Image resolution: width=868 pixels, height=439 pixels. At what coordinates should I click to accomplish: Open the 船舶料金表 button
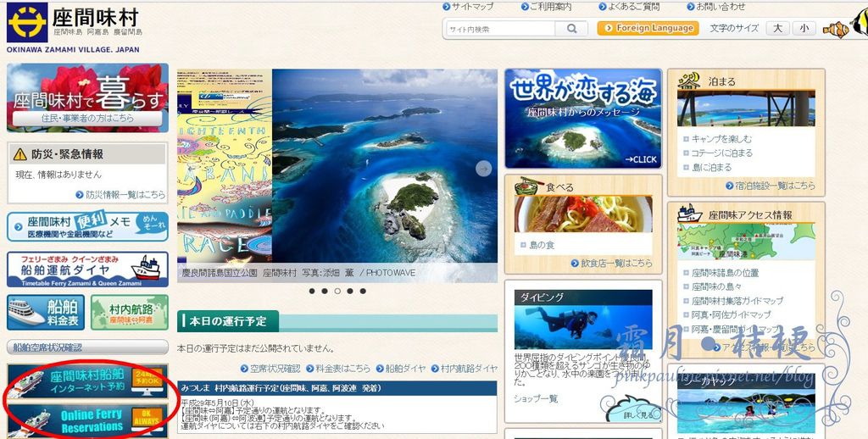pyautogui.click(x=46, y=312)
